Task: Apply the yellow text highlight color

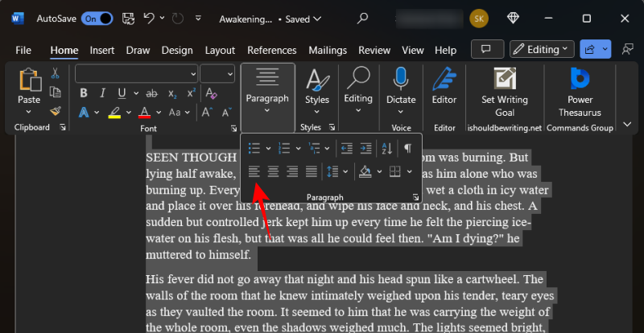Action: pyautogui.click(x=115, y=113)
